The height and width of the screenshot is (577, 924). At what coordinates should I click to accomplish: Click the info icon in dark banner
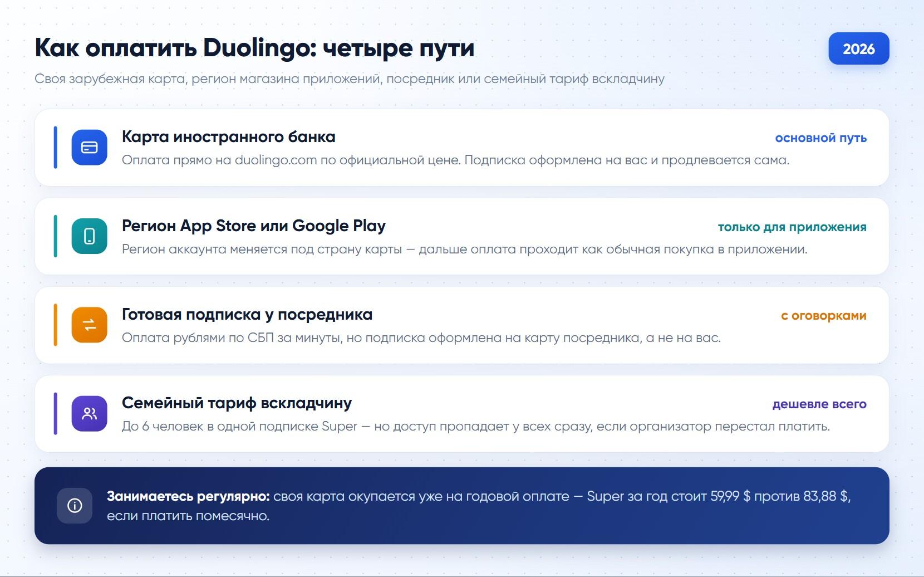tap(75, 505)
